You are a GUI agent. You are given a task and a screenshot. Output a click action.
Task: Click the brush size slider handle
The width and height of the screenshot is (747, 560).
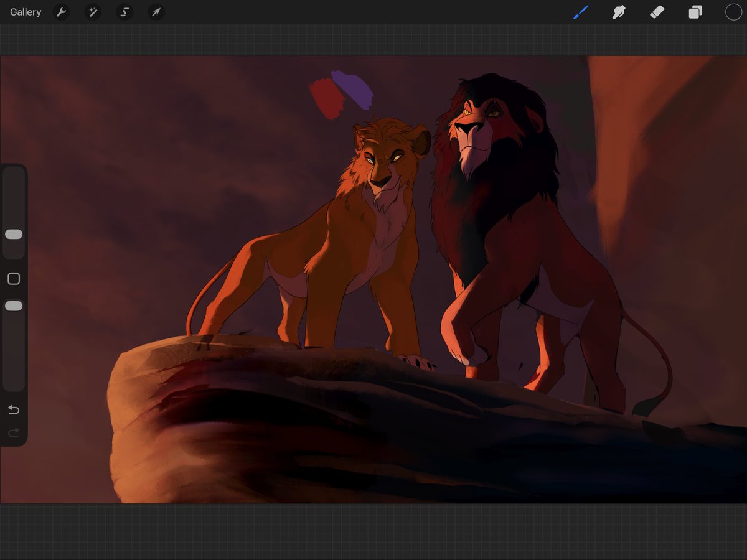click(x=14, y=234)
